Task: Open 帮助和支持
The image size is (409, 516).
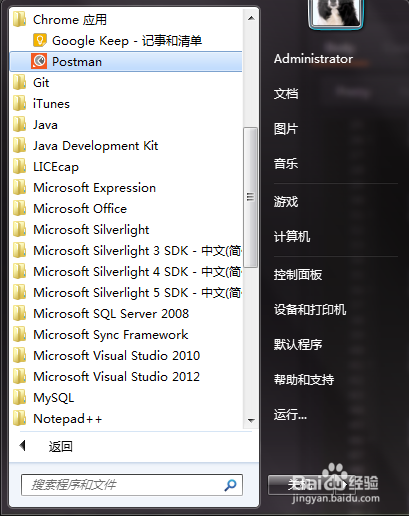Action: pos(304,379)
